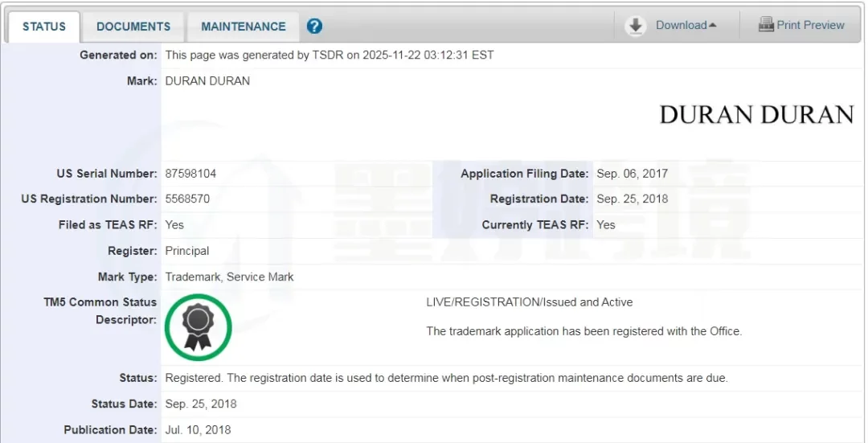Click the registration number 5568570
The image size is (868, 443).
point(187,199)
